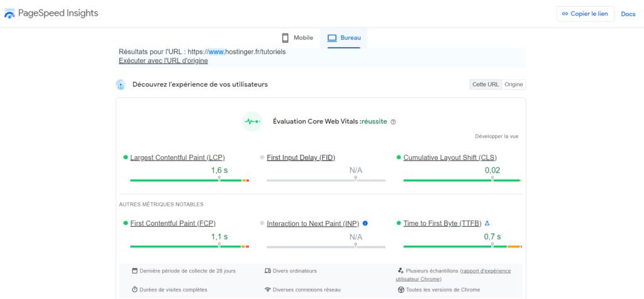Viewport: 644px width, 299px height.
Task: Click the PageSpeed Insights logo icon
Action: [x=11, y=13]
